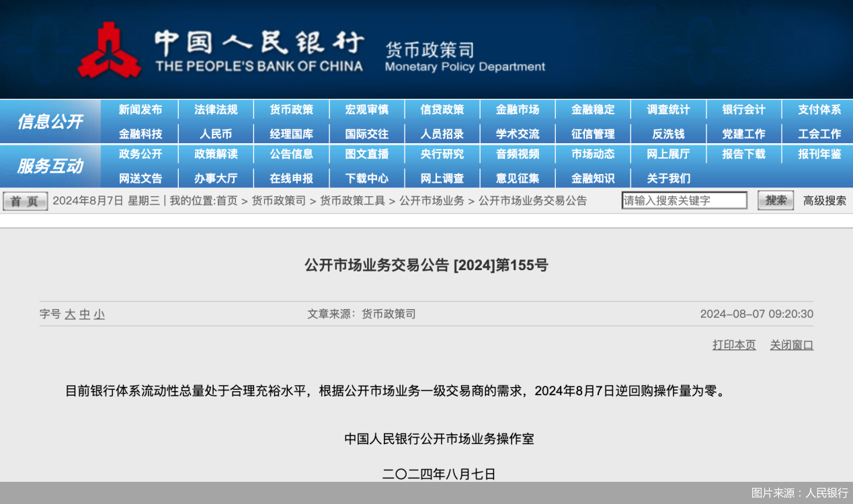
Task: Select 人员招录 menu item
Action: [442, 134]
